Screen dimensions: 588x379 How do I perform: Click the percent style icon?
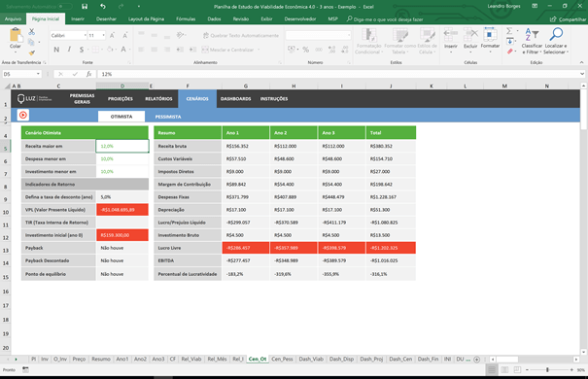coord(305,50)
